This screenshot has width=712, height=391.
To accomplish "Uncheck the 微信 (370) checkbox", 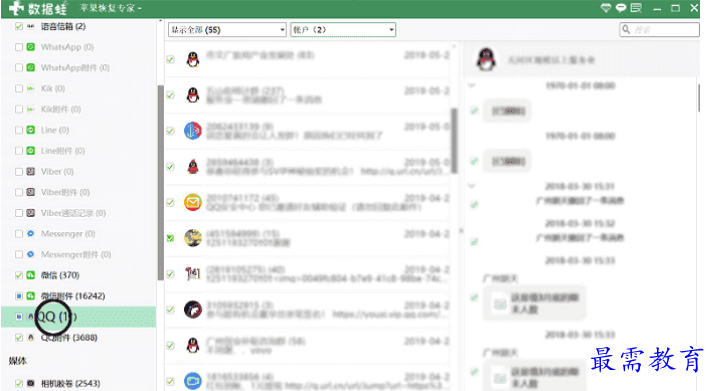I will (19, 275).
